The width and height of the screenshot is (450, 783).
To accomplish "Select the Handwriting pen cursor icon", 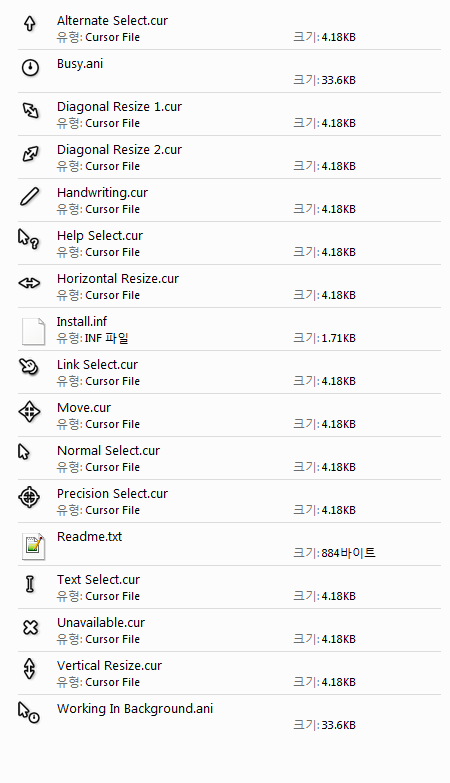I will pos(29,196).
